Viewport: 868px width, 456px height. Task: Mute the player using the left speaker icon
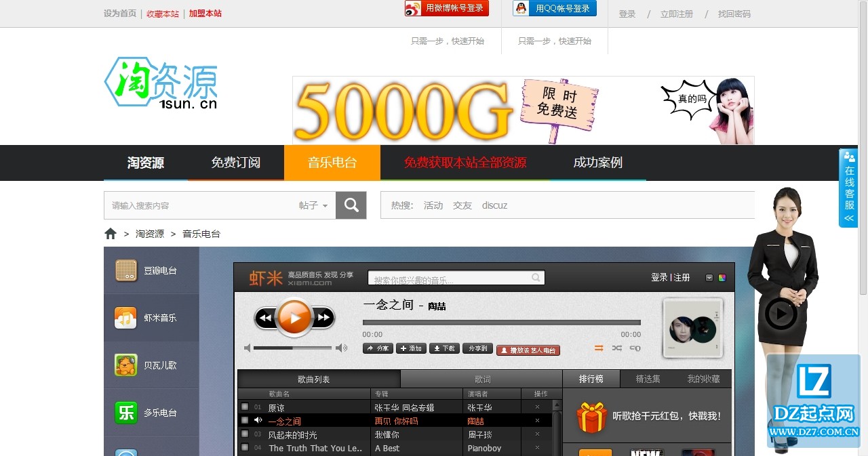pos(248,348)
